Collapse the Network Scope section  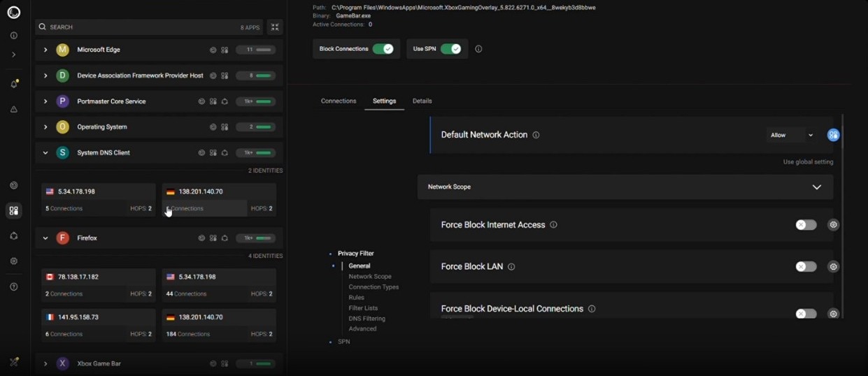[816, 187]
